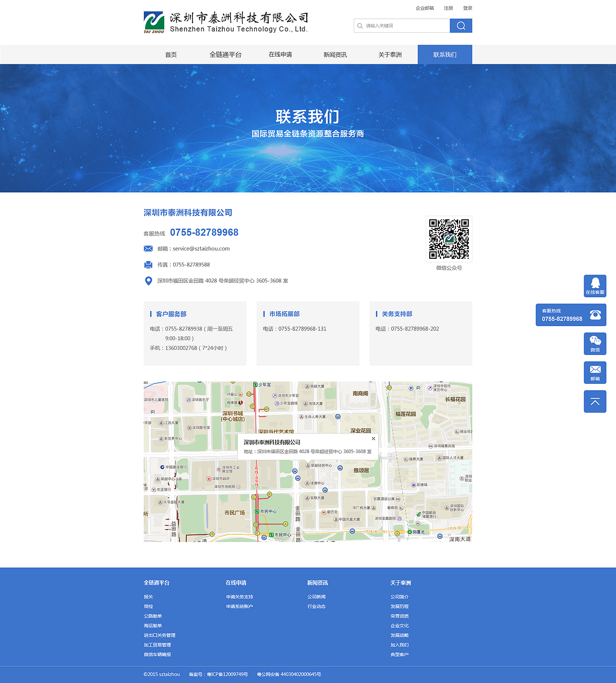
Task: Click the search magnifier icon
Action: (461, 25)
